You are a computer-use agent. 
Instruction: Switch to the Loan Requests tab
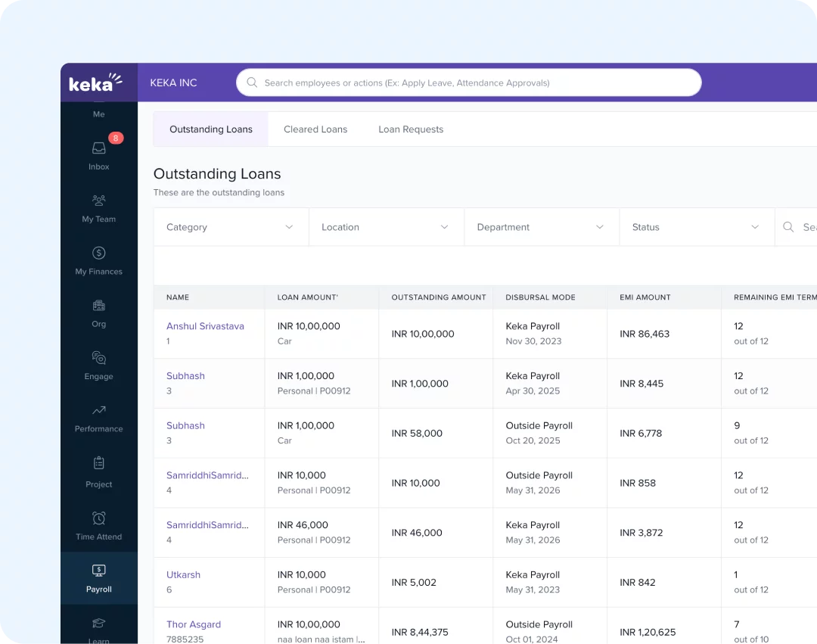(x=411, y=129)
